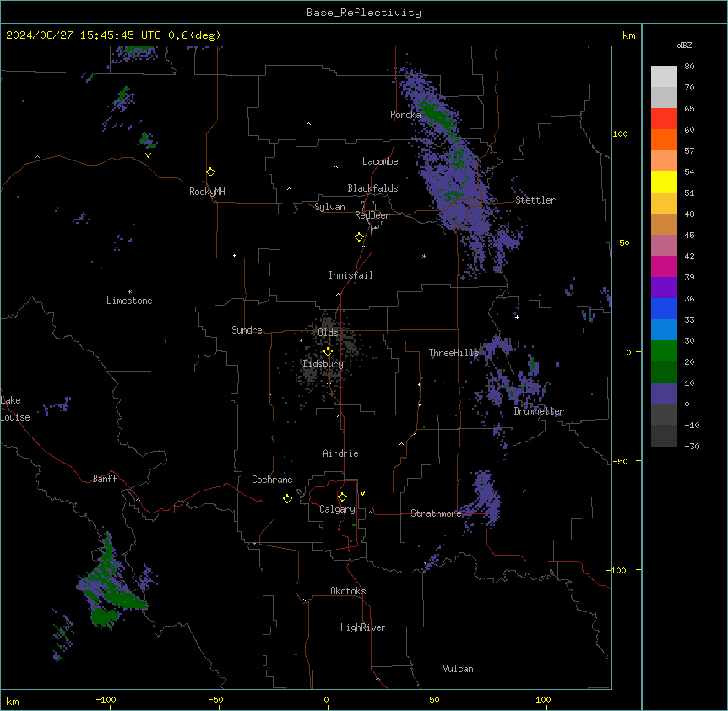Click the Vulcan city label
This screenshot has width=728, height=711.
click(x=459, y=669)
